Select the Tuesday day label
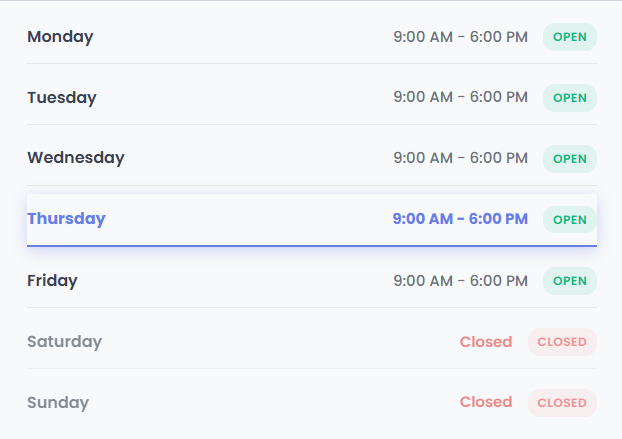Viewport: 622px width, 439px height. (x=62, y=98)
